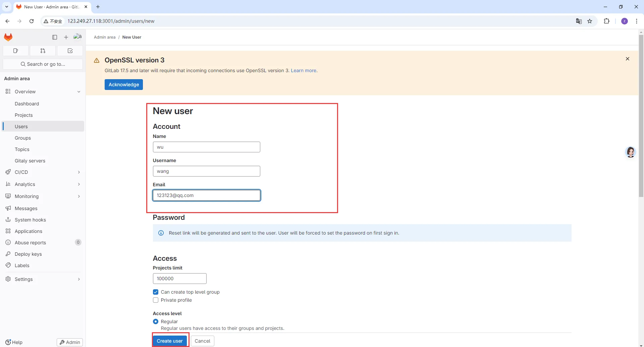Viewport: 644px width, 347px height.
Task: Open the new browser tab plus button
Action: [x=98, y=7]
